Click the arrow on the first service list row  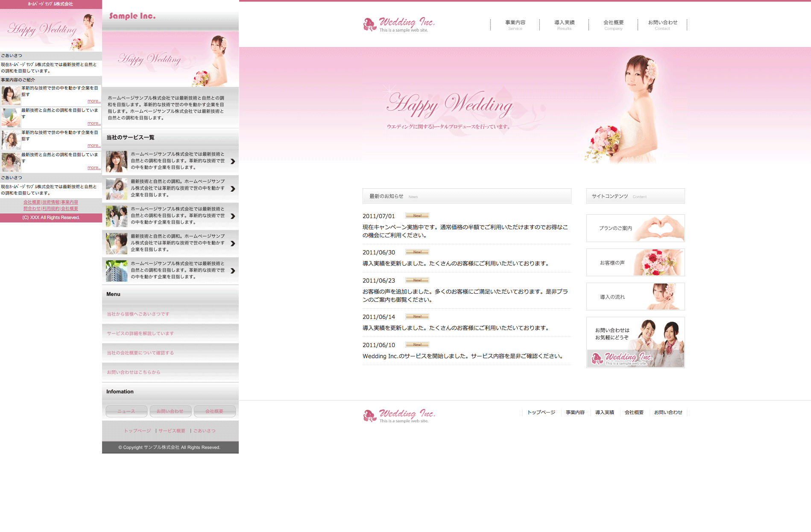pos(233,161)
